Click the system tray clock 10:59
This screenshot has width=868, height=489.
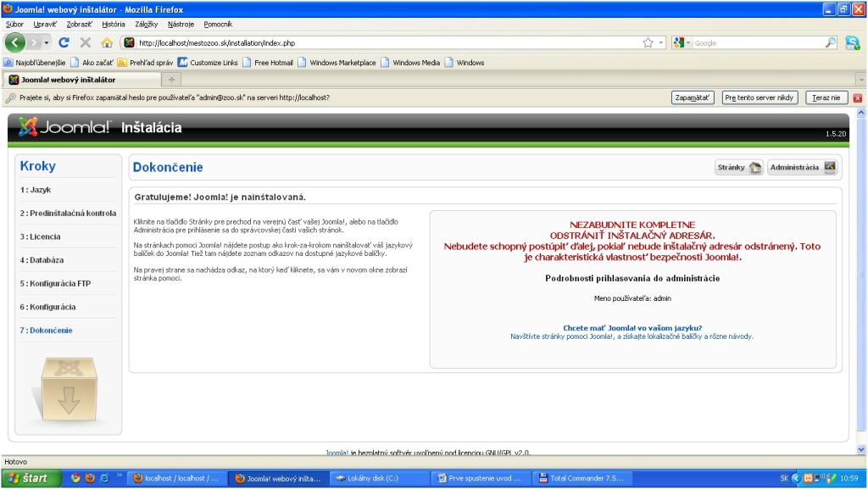coord(849,478)
